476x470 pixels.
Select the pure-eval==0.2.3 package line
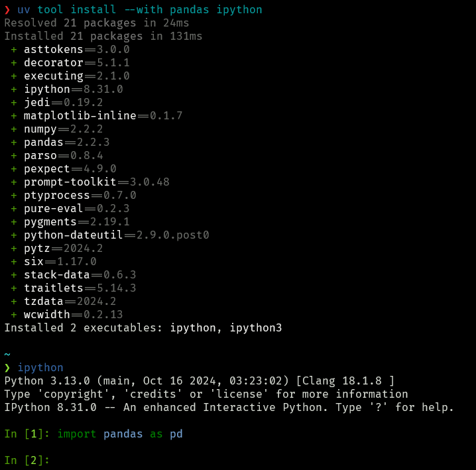click(70, 209)
